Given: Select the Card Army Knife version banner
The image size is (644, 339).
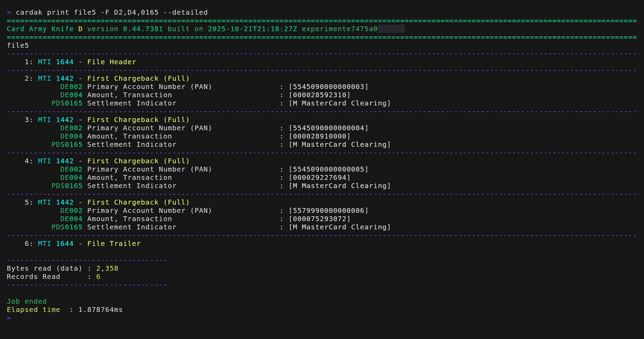Looking at the screenshot, I should (x=136, y=29).
